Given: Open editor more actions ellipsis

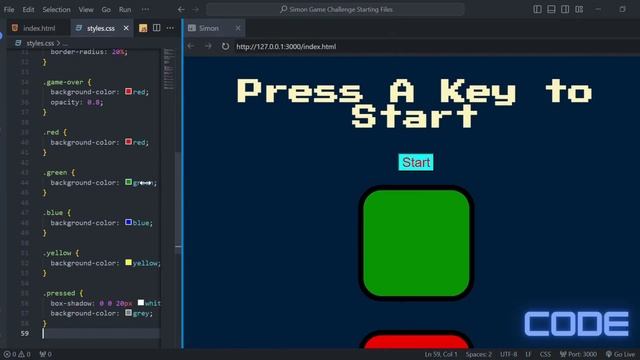Looking at the screenshot, I should click(170, 28).
